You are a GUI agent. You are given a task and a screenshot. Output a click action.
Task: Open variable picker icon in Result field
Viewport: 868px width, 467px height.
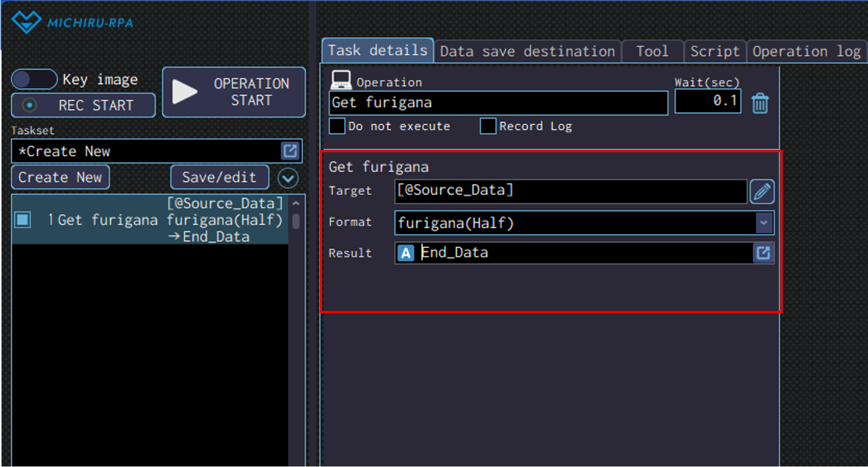[x=763, y=253]
